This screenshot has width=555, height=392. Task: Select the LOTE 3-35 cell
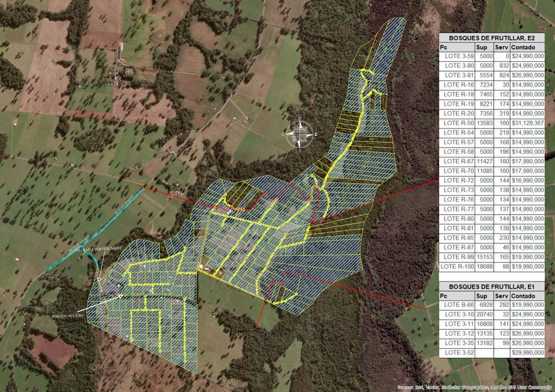tap(457, 343)
